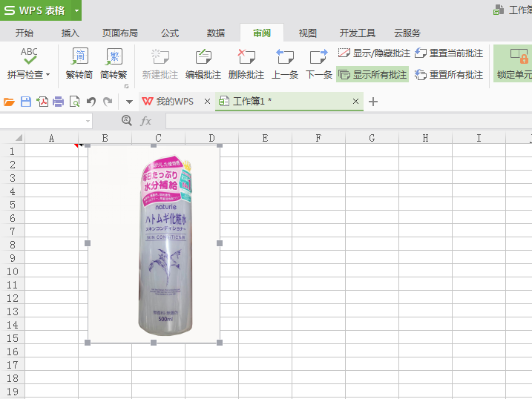Click the 删除批注 delete comment icon
The image size is (532, 399).
(x=246, y=56)
